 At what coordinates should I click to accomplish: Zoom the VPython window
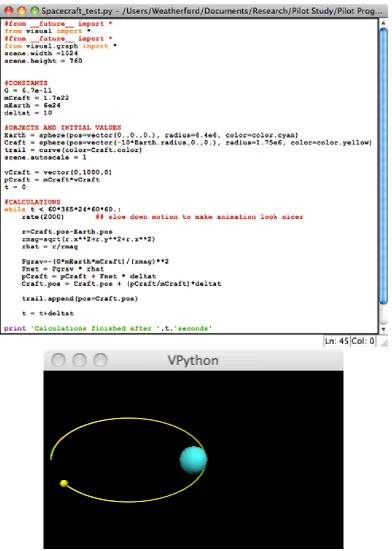click(100, 360)
